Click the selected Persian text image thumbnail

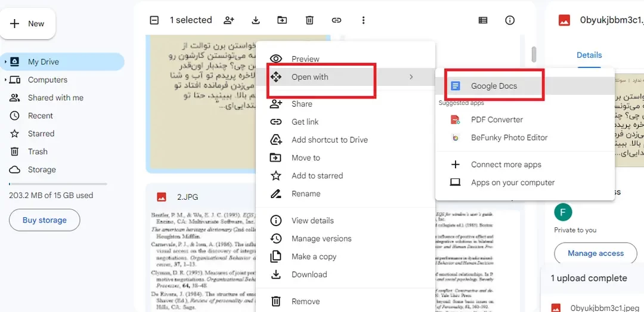(x=201, y=104)
